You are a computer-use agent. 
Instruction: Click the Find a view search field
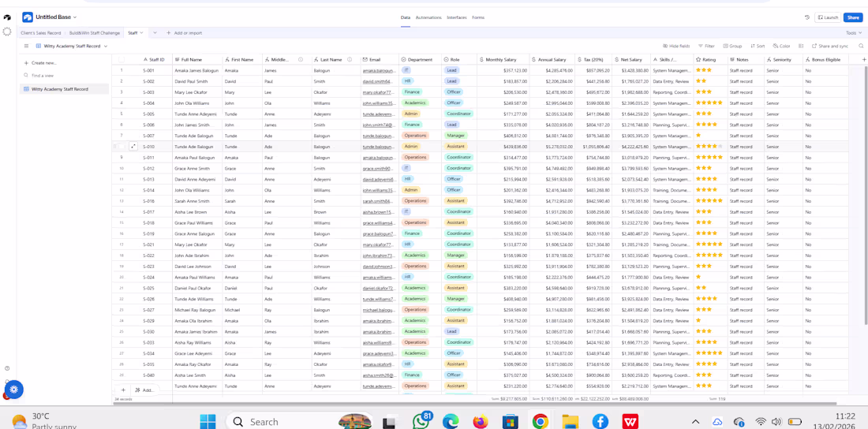tap(64, 75)
